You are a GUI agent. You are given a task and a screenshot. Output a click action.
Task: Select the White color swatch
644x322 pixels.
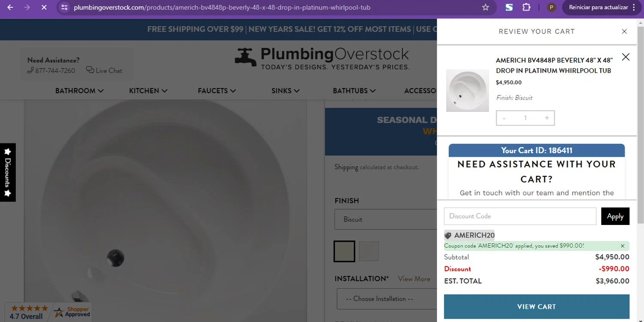[369, 252]
